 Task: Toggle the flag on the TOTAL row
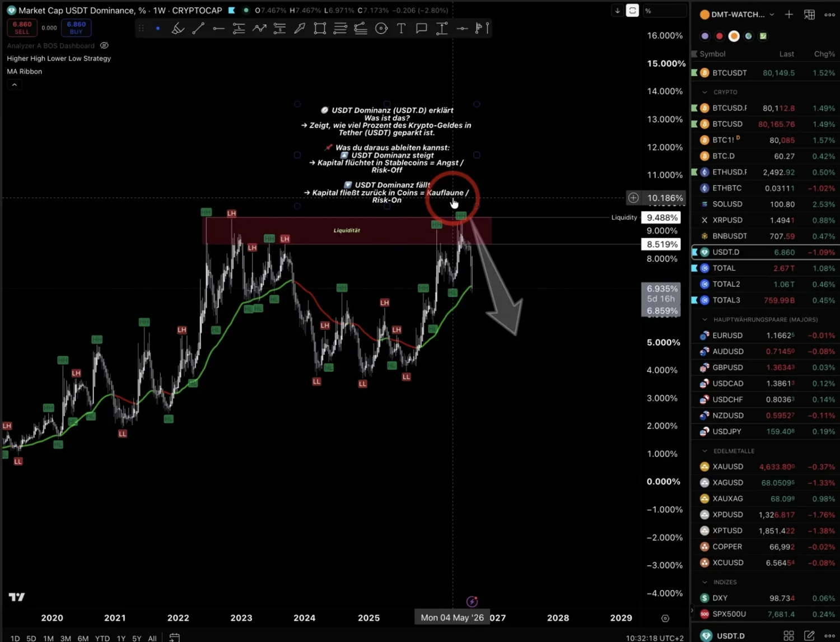tap(694, 268)
